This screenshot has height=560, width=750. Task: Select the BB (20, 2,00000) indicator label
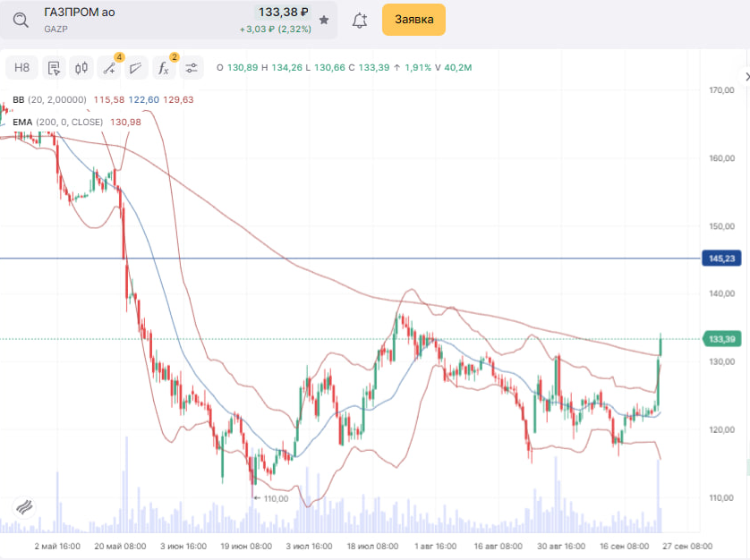(x=49, y=99)
